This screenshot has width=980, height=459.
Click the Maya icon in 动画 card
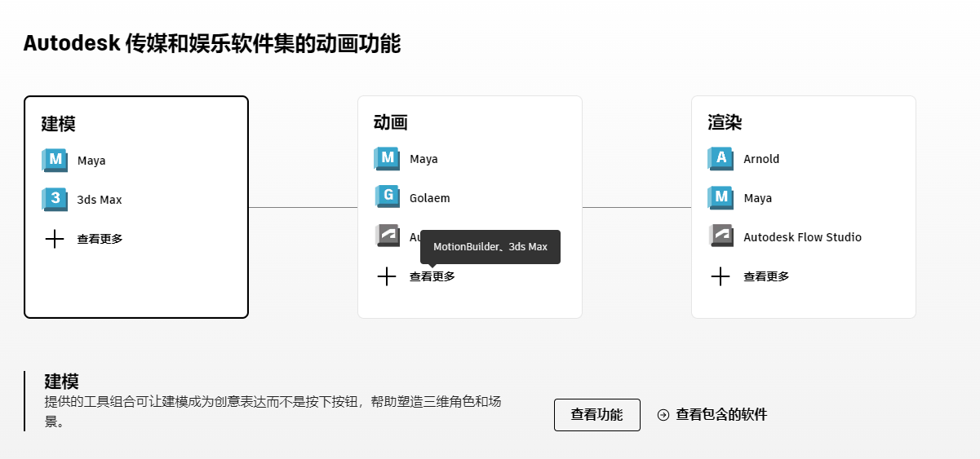click(x=387, y=159)
